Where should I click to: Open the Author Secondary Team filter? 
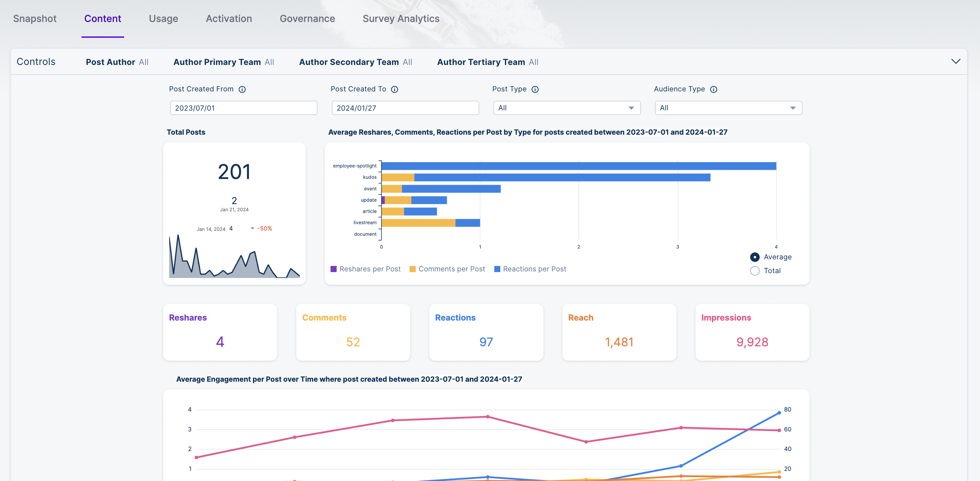point(355,62)
